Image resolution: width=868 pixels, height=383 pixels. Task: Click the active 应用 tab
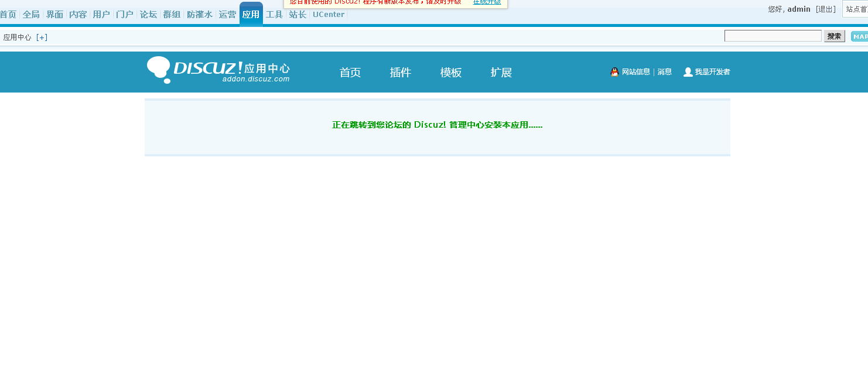click(251, 15)
